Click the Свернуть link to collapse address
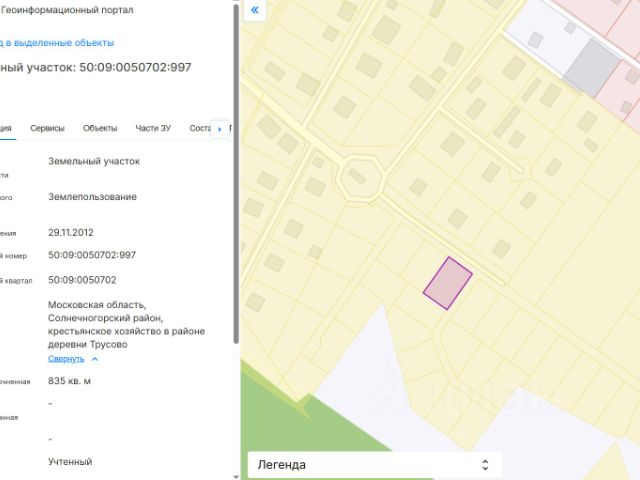The image size is (640, 480). pos(65,358)
